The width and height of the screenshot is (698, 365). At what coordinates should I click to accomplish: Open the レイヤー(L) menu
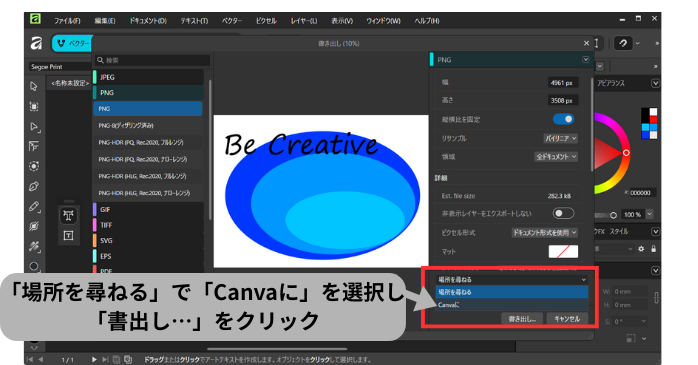tap(304, 21)
